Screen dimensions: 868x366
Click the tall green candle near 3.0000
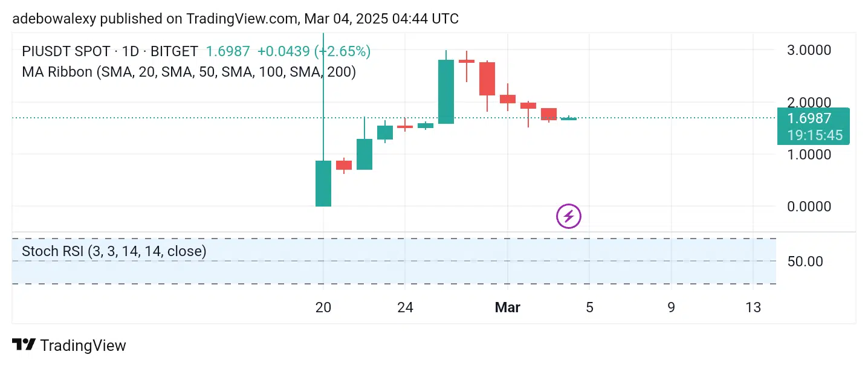click(x=446, y=92)
